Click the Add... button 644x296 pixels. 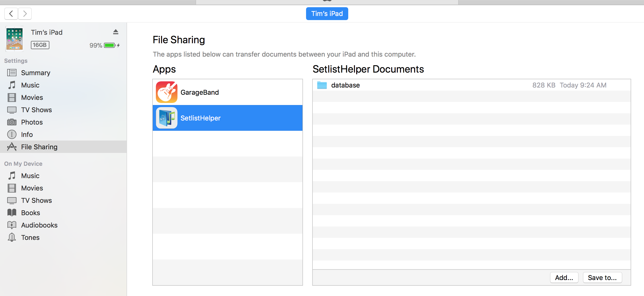[x=564, y=277]
